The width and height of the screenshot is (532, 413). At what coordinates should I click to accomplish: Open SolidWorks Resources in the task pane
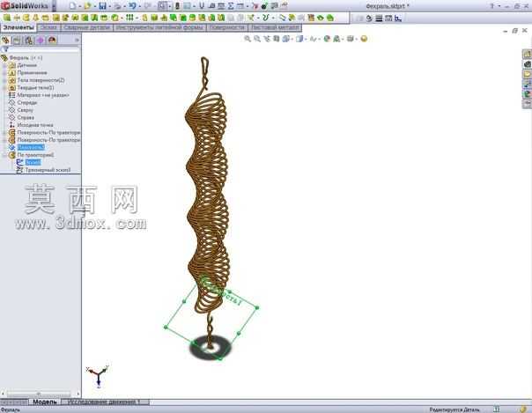point(527,54)
